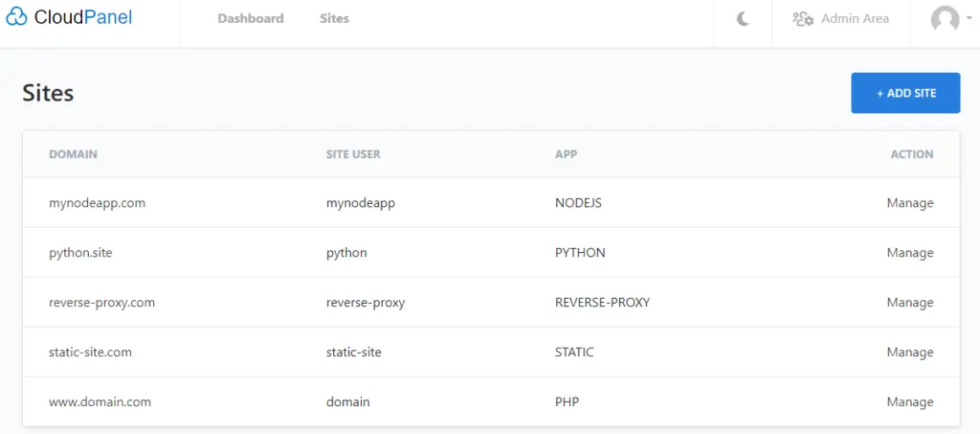This screenshot has height=434, width=980.
Task: Click the PYTHON app label
Action: pyautogui.click(x=580, y=253)
